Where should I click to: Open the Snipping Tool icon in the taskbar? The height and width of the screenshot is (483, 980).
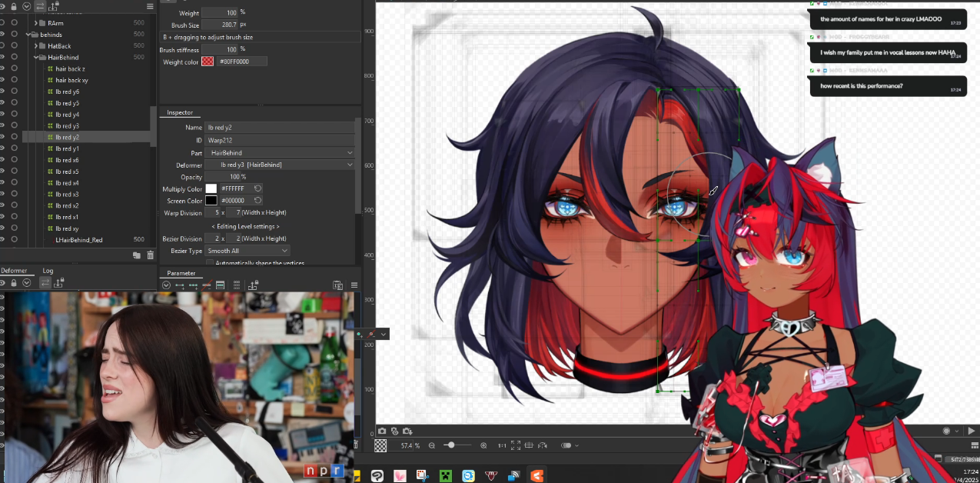coord(423,476)
